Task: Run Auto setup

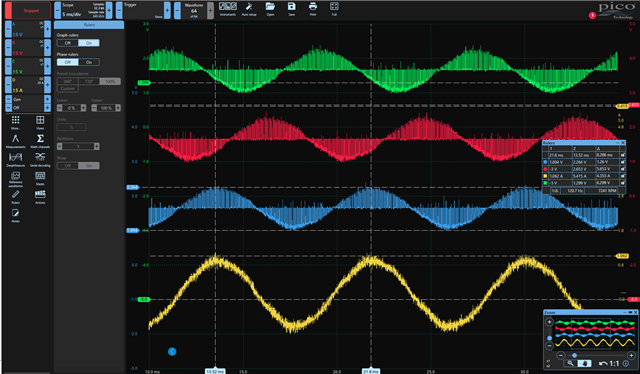Action: (249, 9)
